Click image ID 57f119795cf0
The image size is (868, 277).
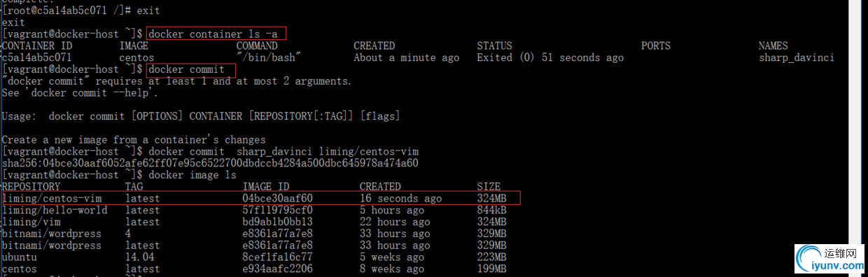277,211
